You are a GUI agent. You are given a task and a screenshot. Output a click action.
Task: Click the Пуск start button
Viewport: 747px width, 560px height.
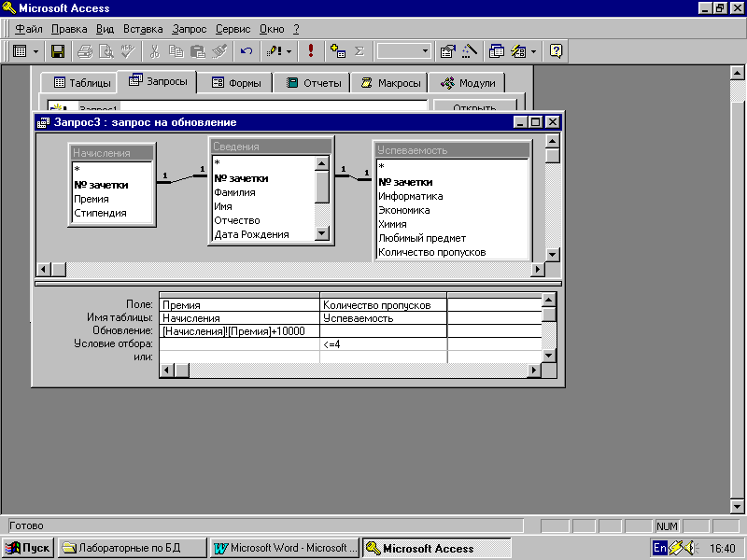coord(28,548)
